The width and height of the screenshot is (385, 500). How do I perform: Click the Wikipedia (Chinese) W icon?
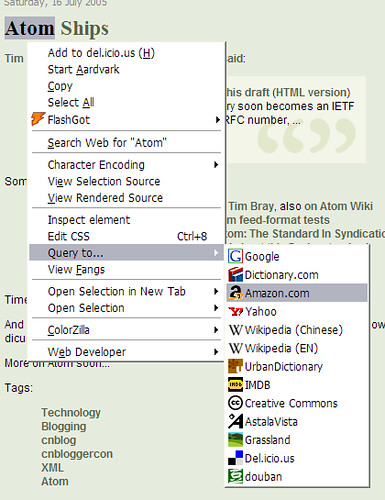point(235,330)
